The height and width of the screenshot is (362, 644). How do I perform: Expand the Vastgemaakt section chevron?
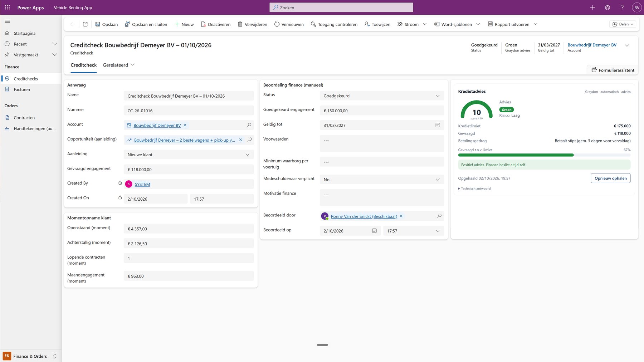[55, 55]
